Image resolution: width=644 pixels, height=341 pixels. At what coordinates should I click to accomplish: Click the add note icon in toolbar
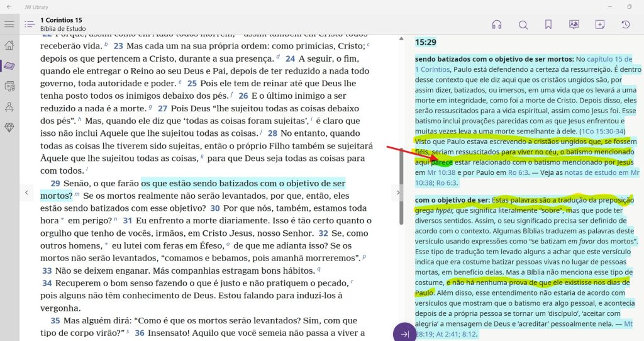[x=599, y=25]
